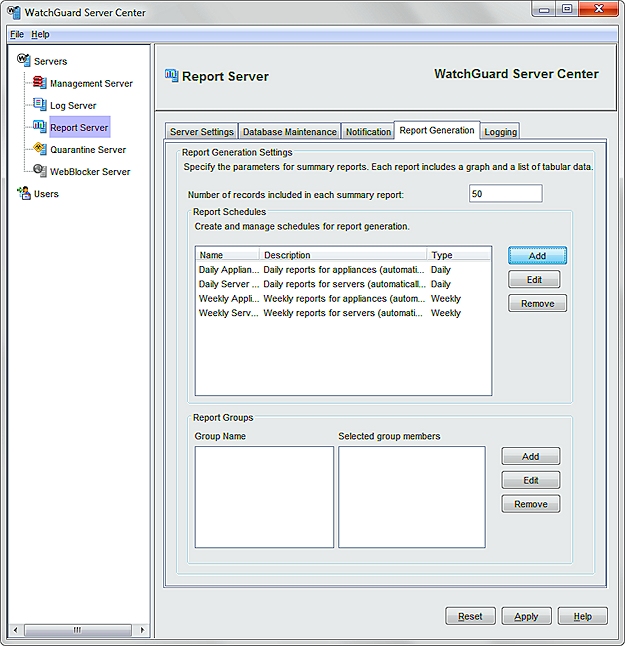This screenshot has height=646, width=625.
Task: Click right arrow of tree horizontal scrollbar
Action: tap(142, 630)
